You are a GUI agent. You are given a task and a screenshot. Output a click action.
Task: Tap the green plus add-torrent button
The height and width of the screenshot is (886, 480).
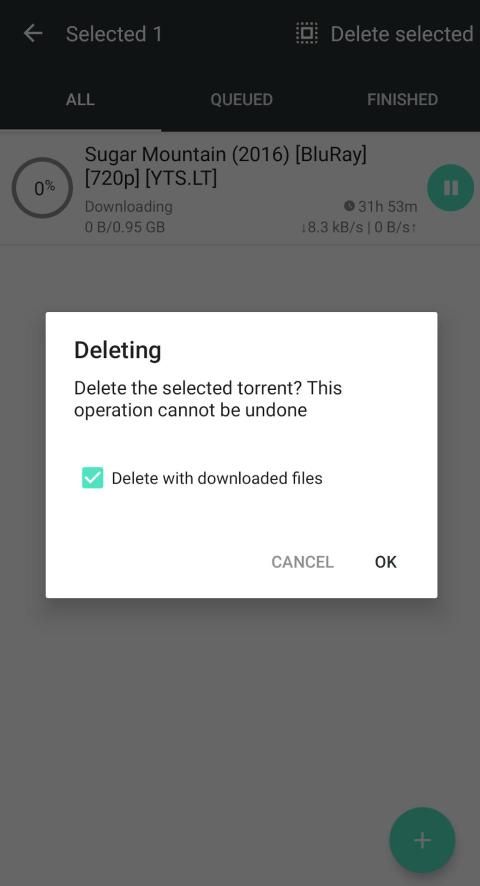422,840
